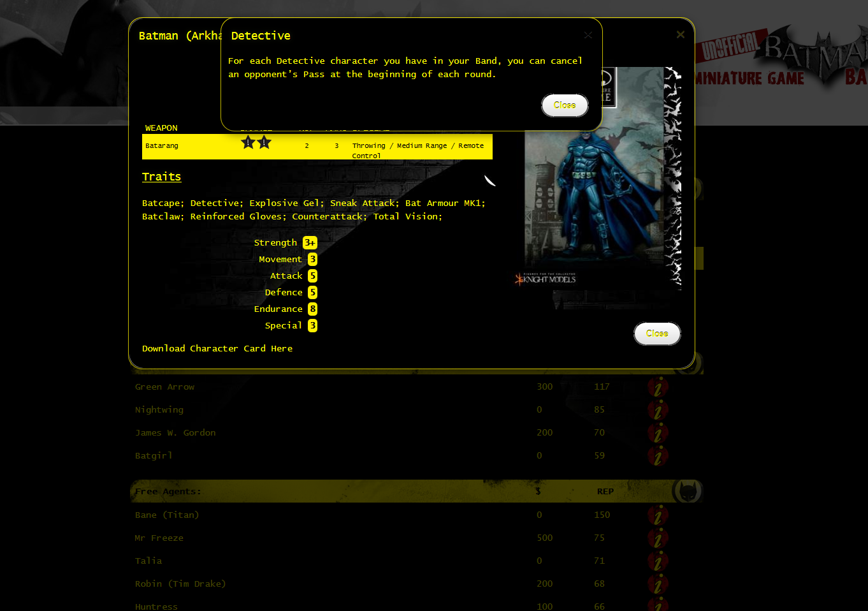The height and width of the screenshot is (611, 868).
Task: Open info icon for Huntress
Action: coord(658,604)
